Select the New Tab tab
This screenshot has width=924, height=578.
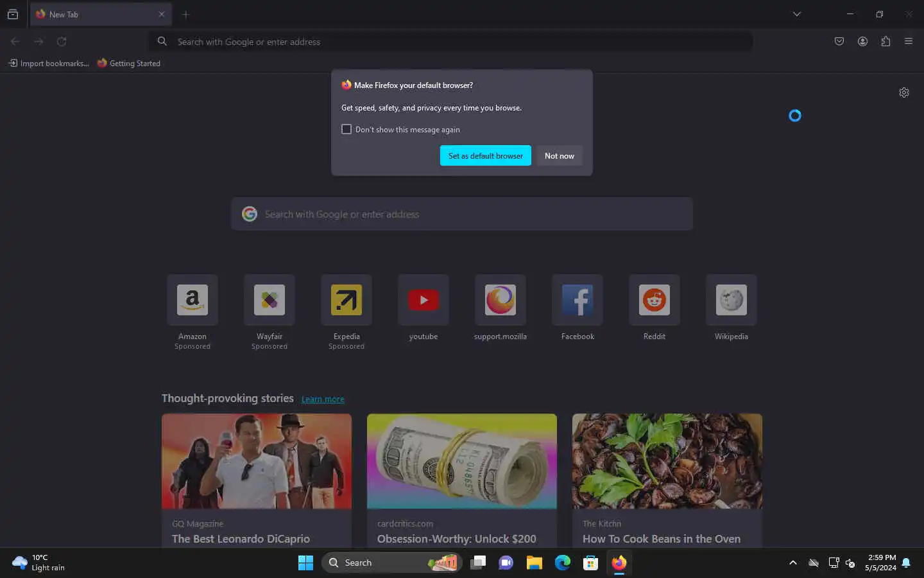pyautogui.click(x=101, y=14)
